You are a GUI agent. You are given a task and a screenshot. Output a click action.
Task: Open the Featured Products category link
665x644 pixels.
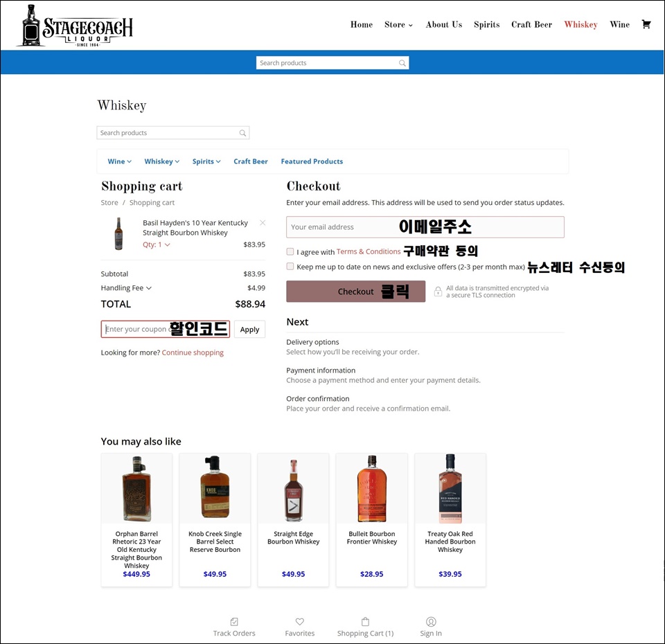pyautogui.click(x=312, y=161)
